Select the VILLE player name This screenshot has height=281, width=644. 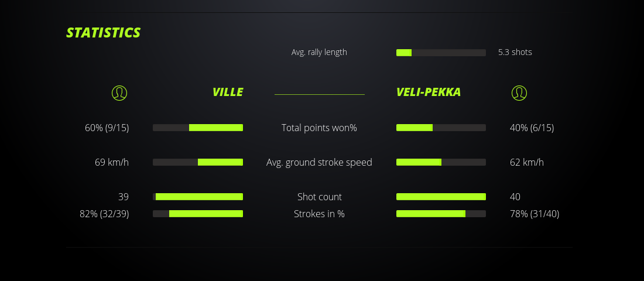(227, 92)
